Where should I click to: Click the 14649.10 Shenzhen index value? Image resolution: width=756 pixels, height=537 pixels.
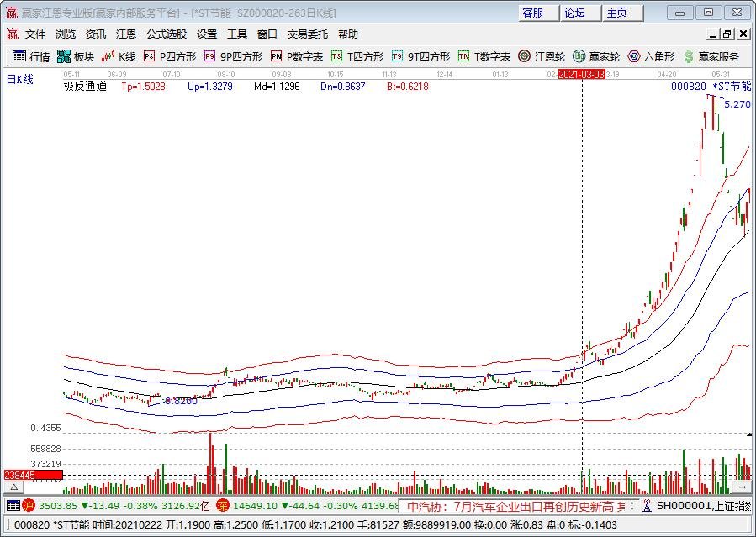256,506
